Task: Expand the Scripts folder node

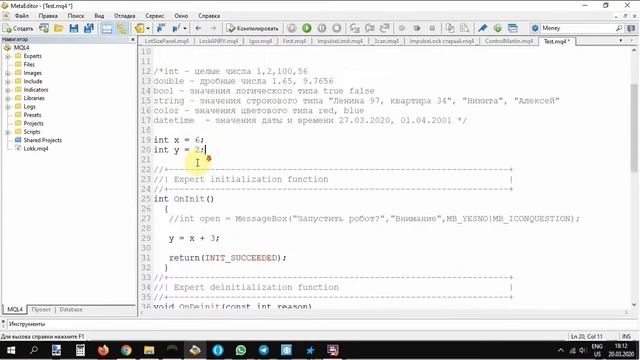Action: click(8, 132)
